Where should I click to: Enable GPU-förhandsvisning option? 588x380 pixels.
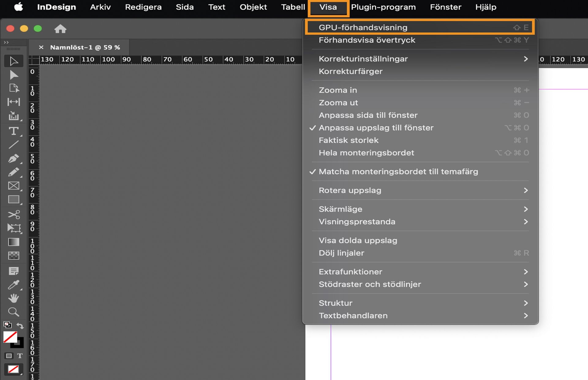click(363, 28)
